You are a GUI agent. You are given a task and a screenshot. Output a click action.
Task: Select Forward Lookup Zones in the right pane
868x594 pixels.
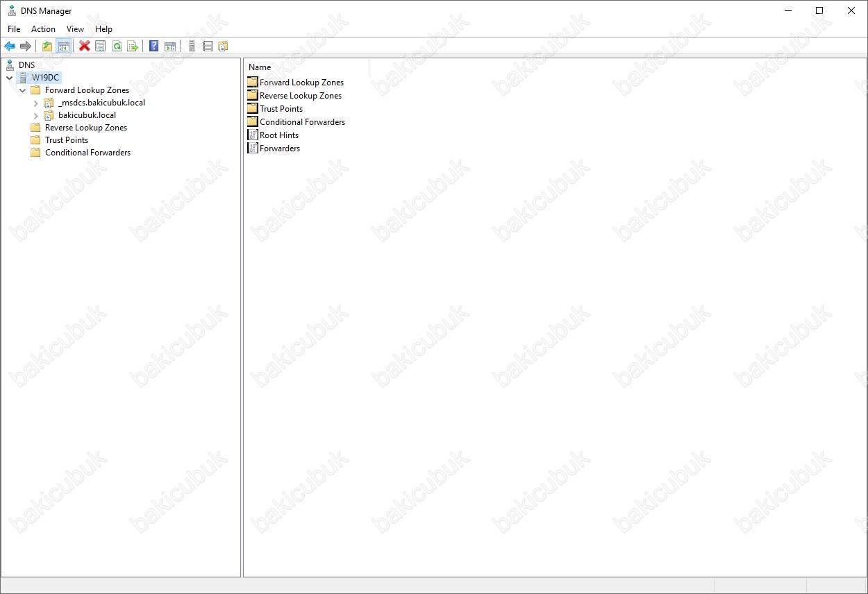coord(301,83)
